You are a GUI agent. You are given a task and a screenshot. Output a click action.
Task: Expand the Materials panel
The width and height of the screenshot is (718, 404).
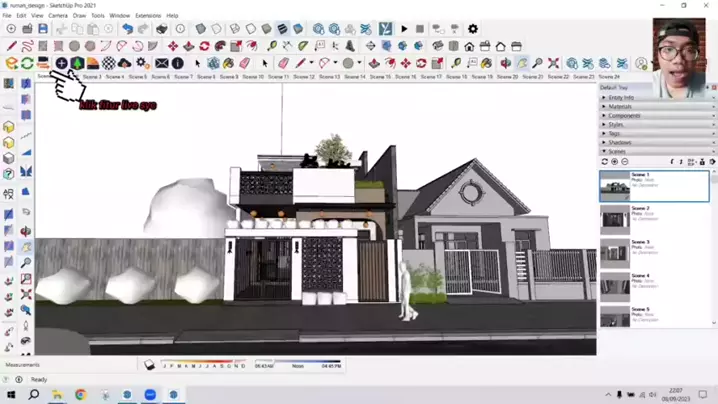[x=620, y=107]
